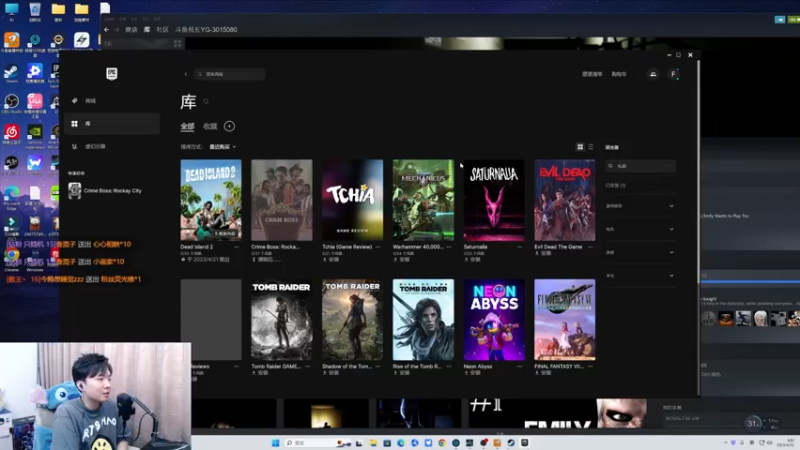Switch to grid view layout
This screenshot has height=450, width=800.
(580, 147)
